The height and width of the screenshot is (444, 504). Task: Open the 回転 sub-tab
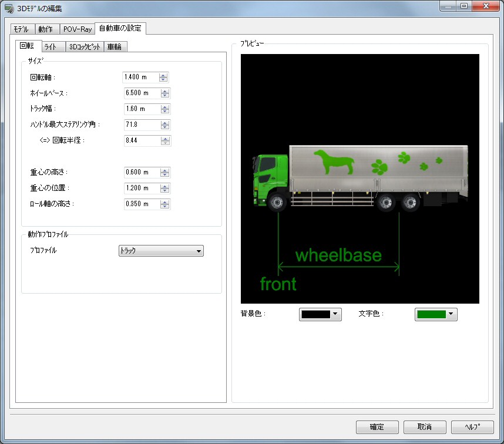28,46
